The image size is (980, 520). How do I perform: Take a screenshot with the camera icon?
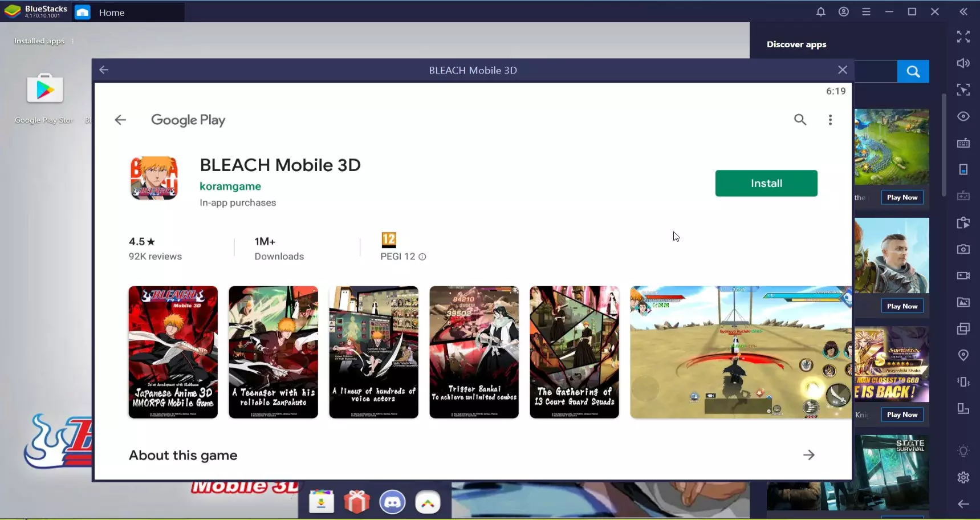coord(963,249)
